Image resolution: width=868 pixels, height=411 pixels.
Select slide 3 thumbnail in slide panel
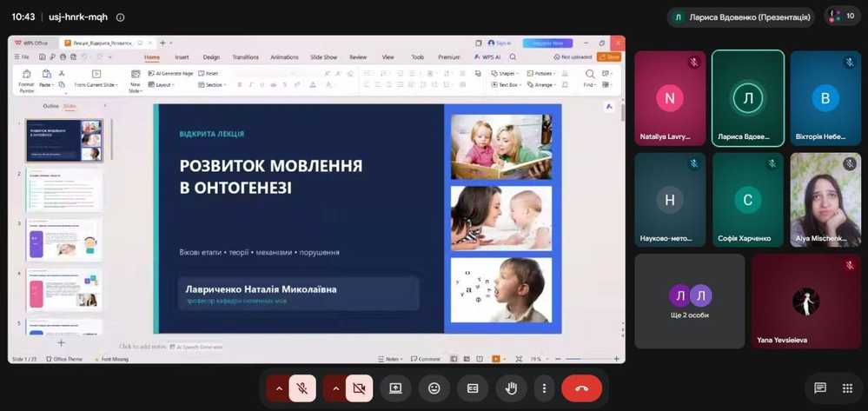64,241
